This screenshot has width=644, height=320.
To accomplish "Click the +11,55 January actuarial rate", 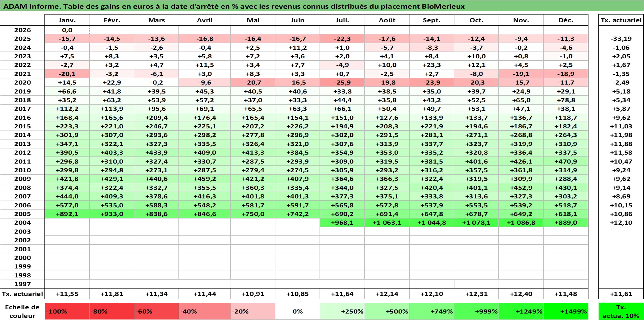I will pyautogui.click(x=67, y=294).
